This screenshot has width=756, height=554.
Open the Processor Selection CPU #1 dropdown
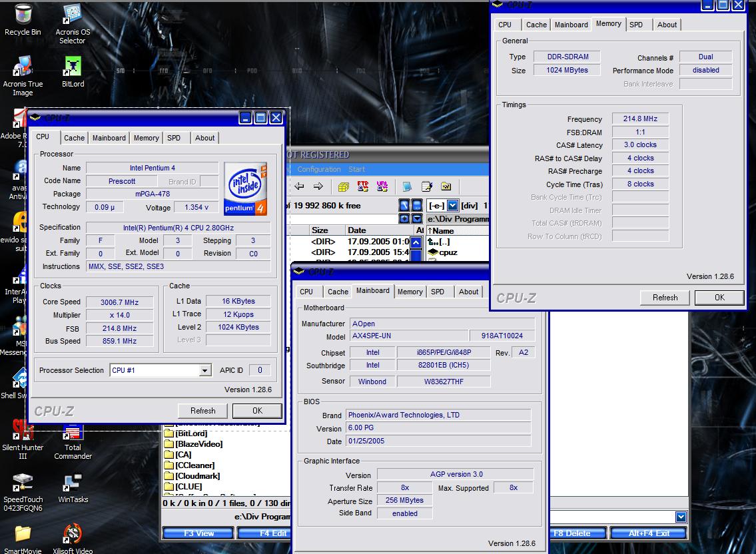pos(205,370)
